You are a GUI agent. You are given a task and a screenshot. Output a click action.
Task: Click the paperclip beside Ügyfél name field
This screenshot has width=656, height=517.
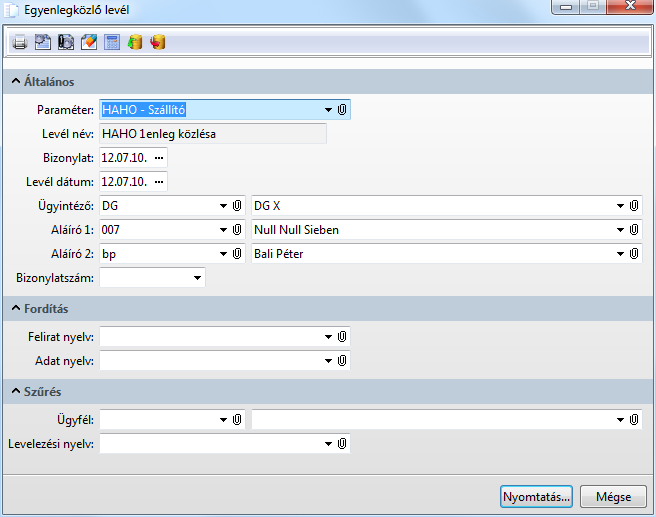634,420
